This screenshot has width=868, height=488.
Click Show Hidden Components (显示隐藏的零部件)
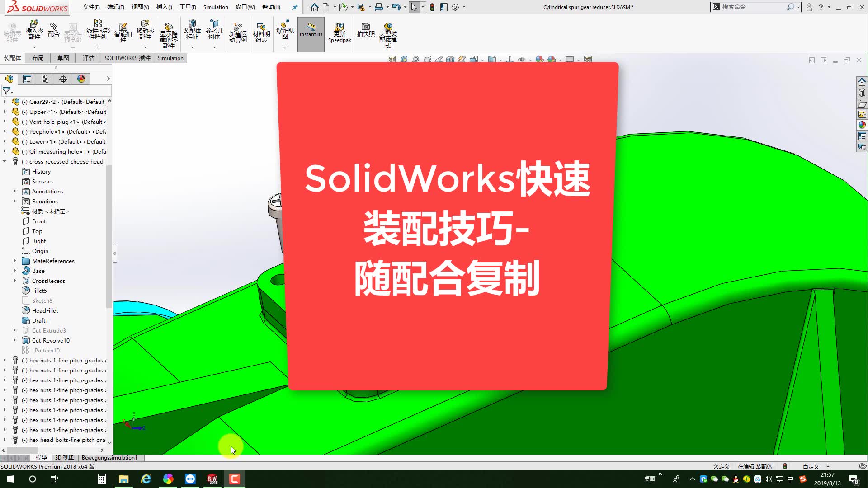coord(168,35)
